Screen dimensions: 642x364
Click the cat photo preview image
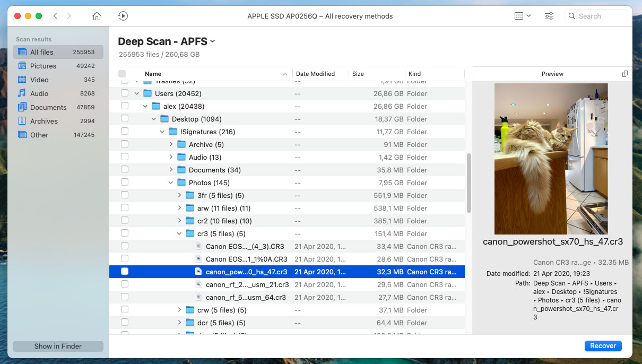pos(551,159)
